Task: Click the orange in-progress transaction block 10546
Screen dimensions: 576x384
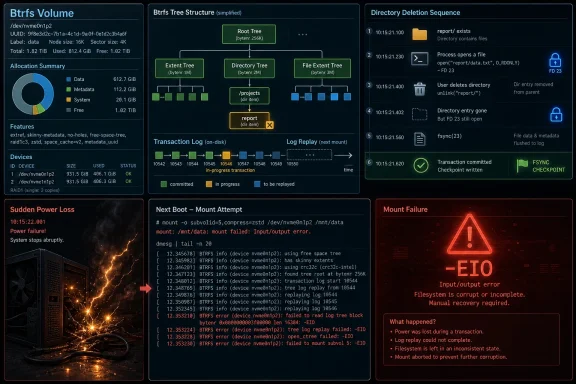Action: point(226,155)
